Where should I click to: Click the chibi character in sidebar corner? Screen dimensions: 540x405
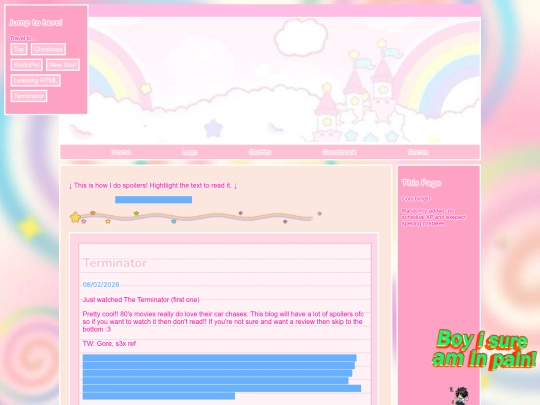click(x=459, y=395)
